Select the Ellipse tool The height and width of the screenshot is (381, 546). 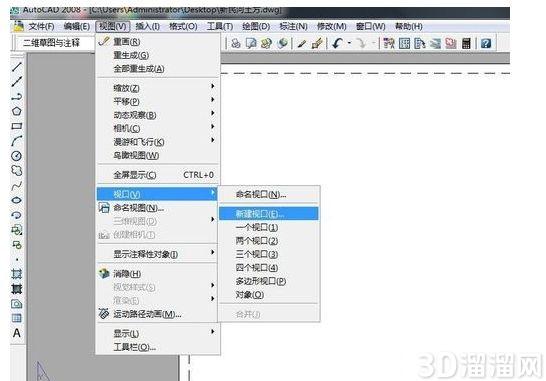click(x=17, y=200)
